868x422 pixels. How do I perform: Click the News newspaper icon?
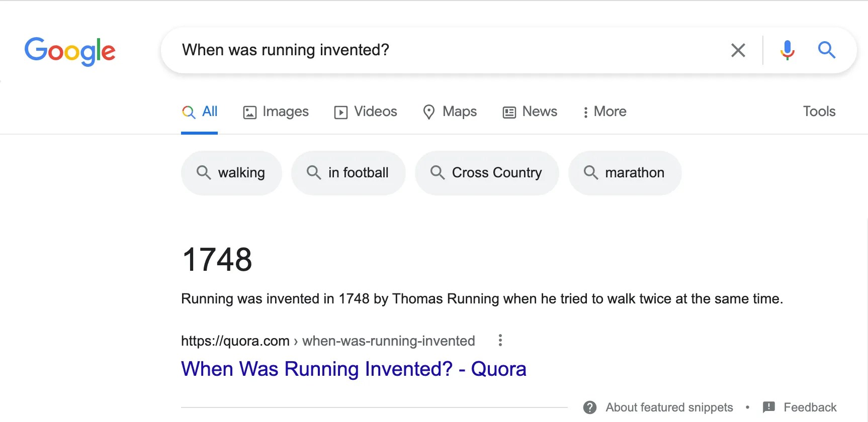509,112
